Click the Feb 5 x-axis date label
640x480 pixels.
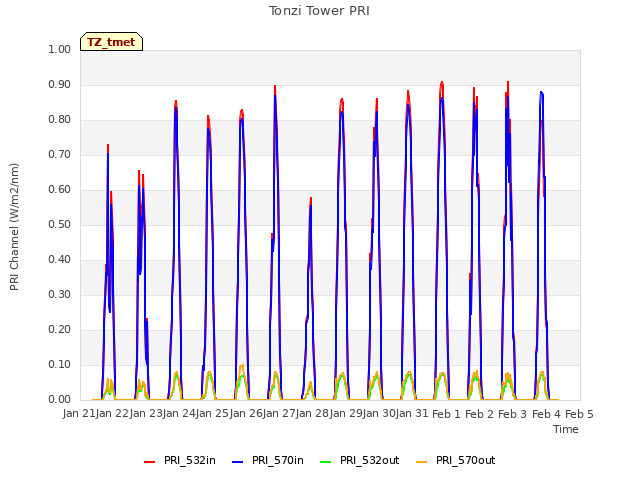[x=579, y=414]
